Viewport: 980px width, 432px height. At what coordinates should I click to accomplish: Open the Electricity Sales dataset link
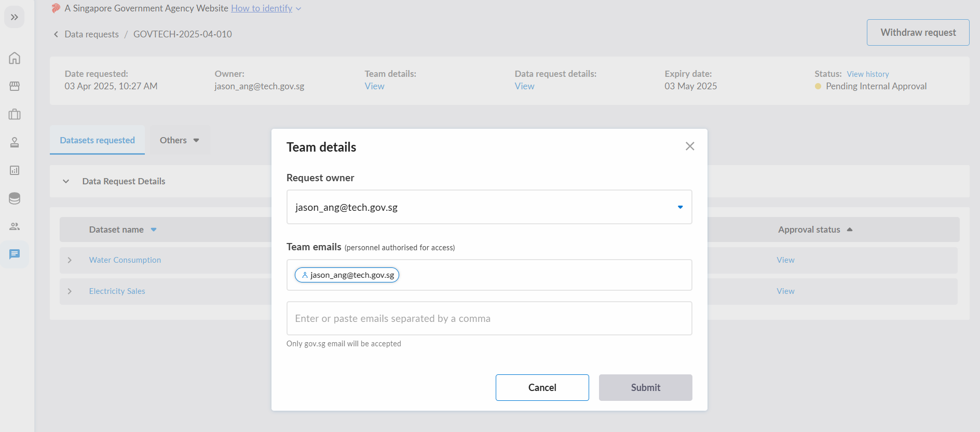pyautogui.click(x=117, y=291)
